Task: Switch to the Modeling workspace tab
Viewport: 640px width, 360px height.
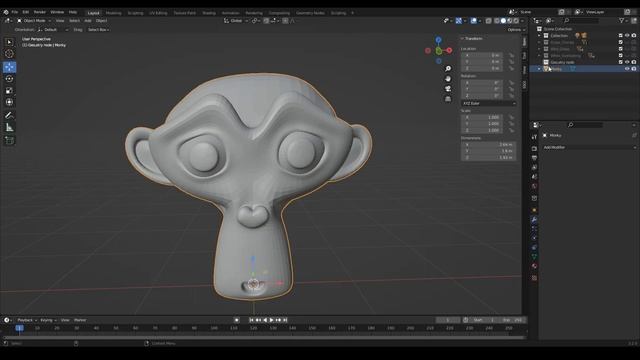Action: [x=113, y=13]
